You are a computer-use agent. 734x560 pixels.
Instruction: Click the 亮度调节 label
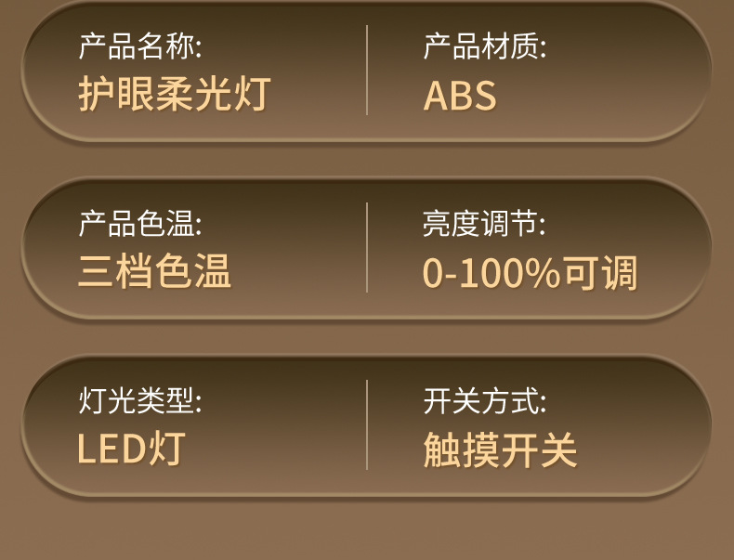coord(484,223)
